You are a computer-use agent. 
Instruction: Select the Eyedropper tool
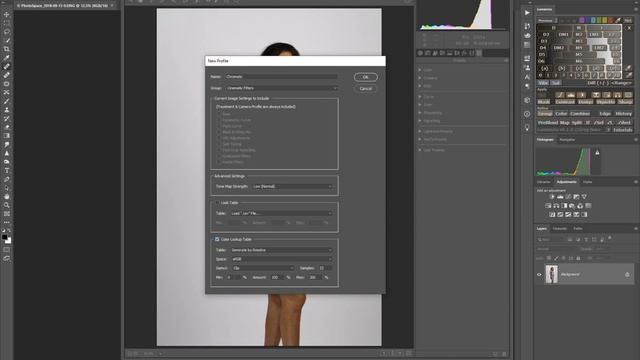7,58
